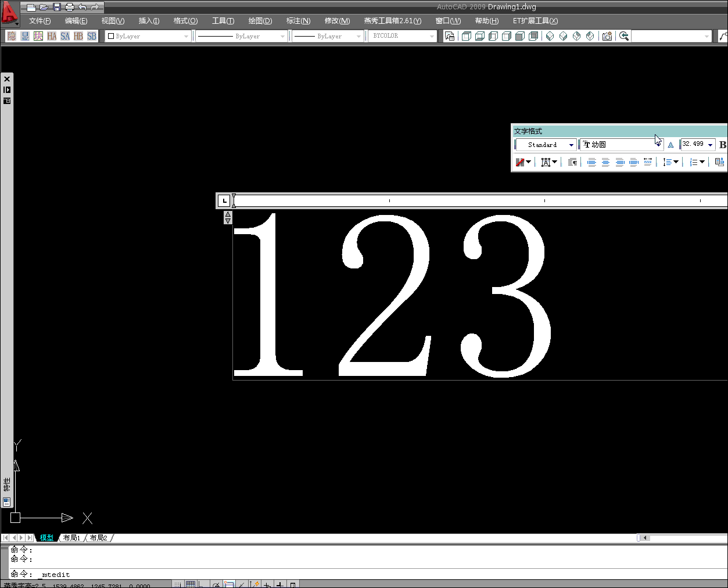The height and width of the screenshot is (588, 728).
Task: Open the Standard text style dropdown
Action: pos(570,144)
